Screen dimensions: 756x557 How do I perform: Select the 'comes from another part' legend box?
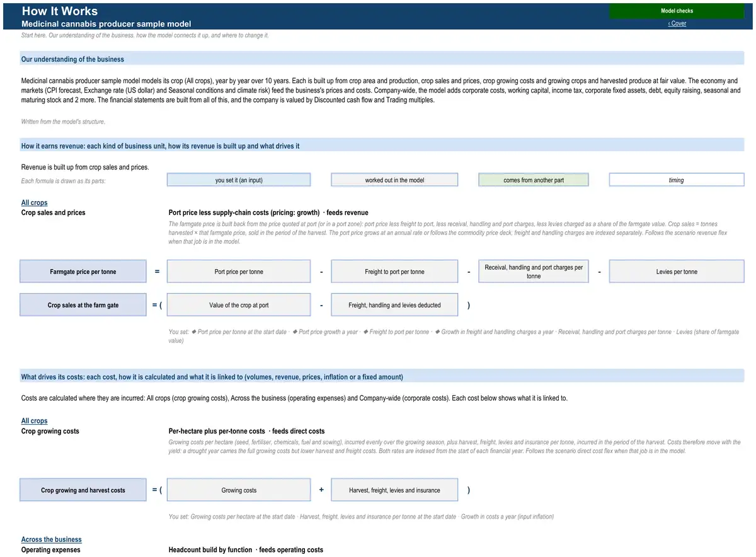click(534, 180)
